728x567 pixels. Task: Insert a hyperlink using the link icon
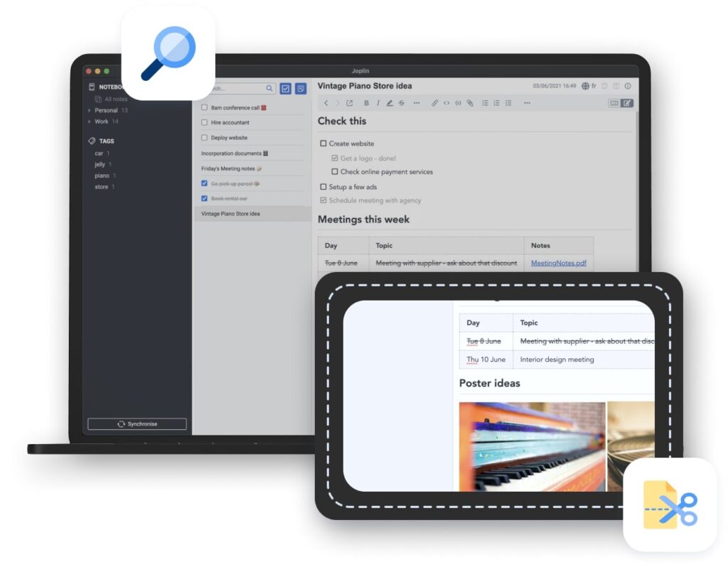[x=435, y=103]
